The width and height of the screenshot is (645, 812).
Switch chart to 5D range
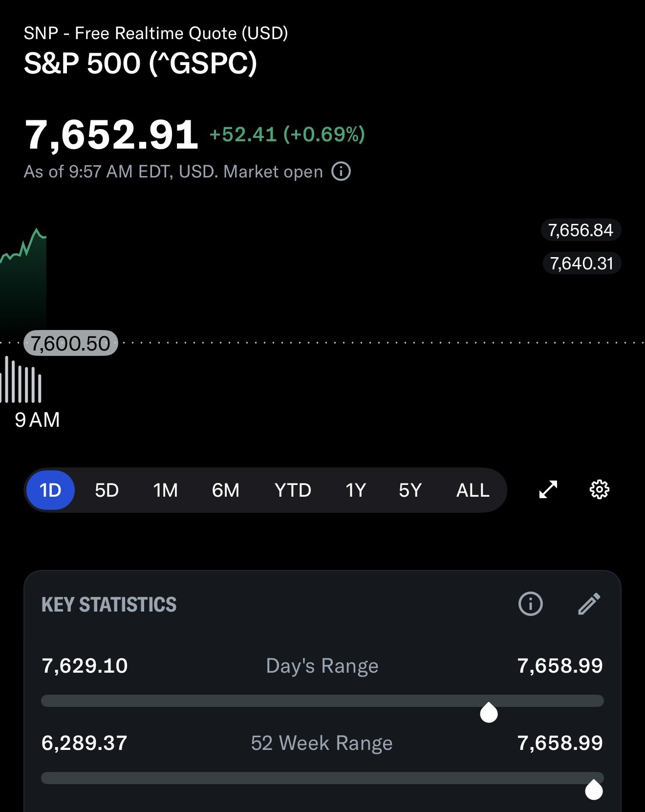[107, 490]
